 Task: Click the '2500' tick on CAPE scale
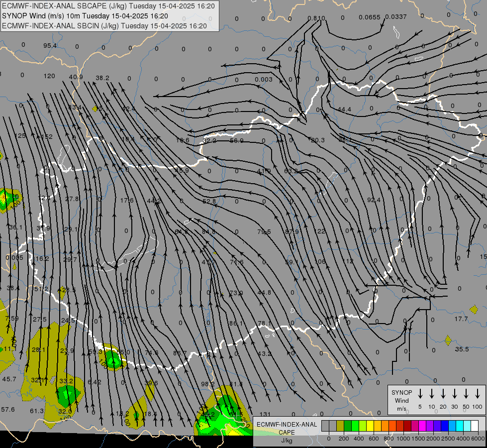coord(448,439)
